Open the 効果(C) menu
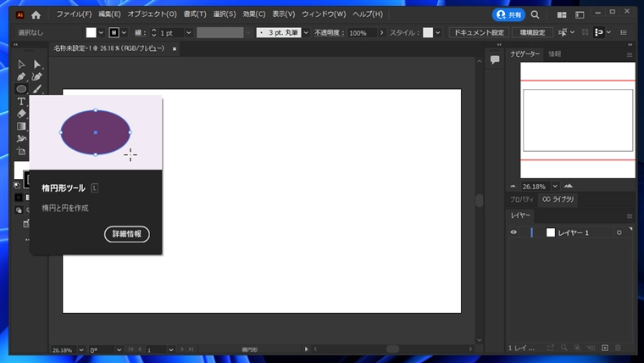This screenshot has height=363, width=644. point(254,14)
